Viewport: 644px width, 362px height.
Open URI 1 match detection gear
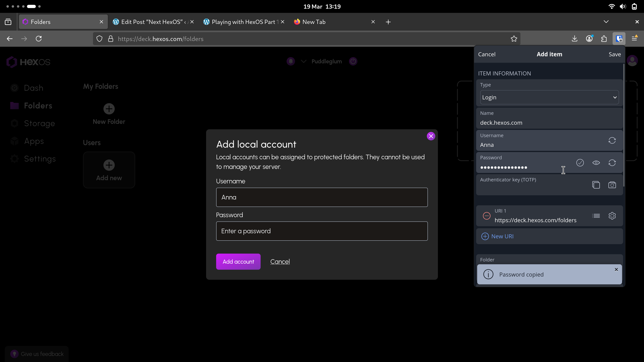(x=612, y=216)
